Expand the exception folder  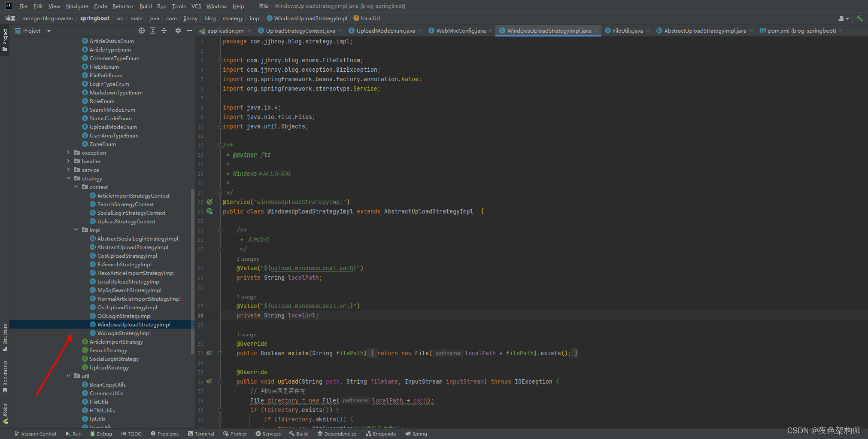(x=69, y=152)
